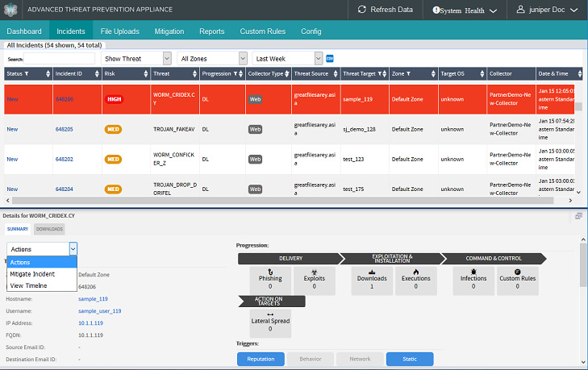Click the Phishing progression tile
Image resolution: width=588 pixels, height=370 pixels.
click(270, 279)
